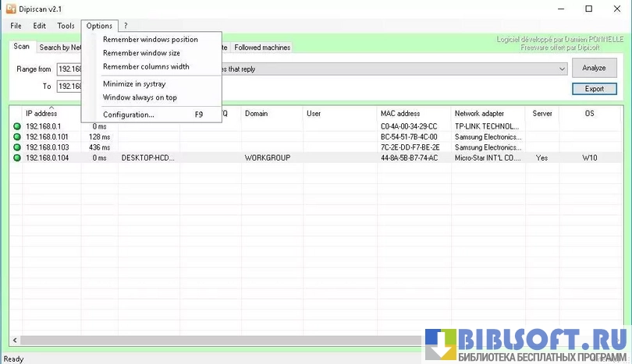Click green status icon for 192.168.0.1
This screenshot has width=632, height=364.
16,126
